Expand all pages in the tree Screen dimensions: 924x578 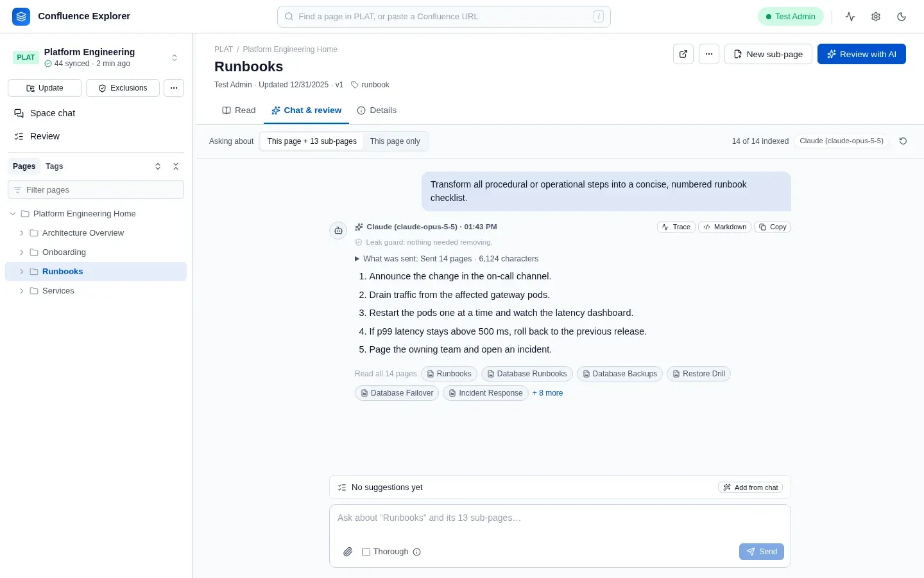click(x=158, y=166)
